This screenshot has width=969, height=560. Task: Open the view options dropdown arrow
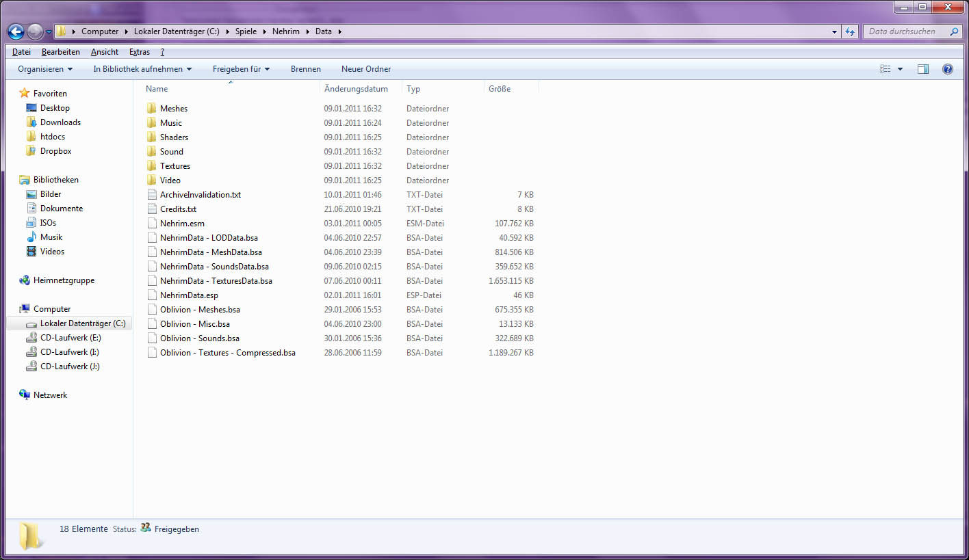click(900, 69)
